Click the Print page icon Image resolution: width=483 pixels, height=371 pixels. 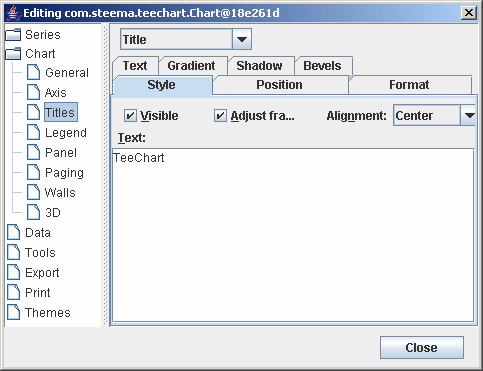coord(13,292)
